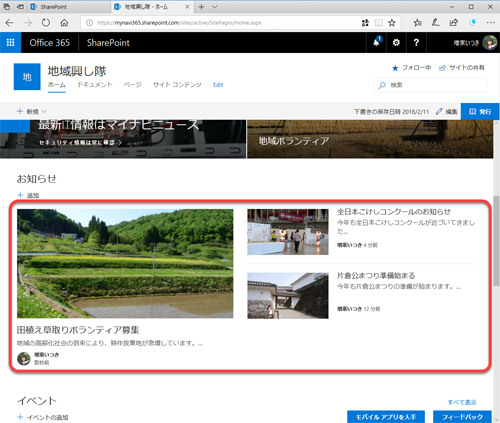Open the browser tab list chevron

coord(215,7)
